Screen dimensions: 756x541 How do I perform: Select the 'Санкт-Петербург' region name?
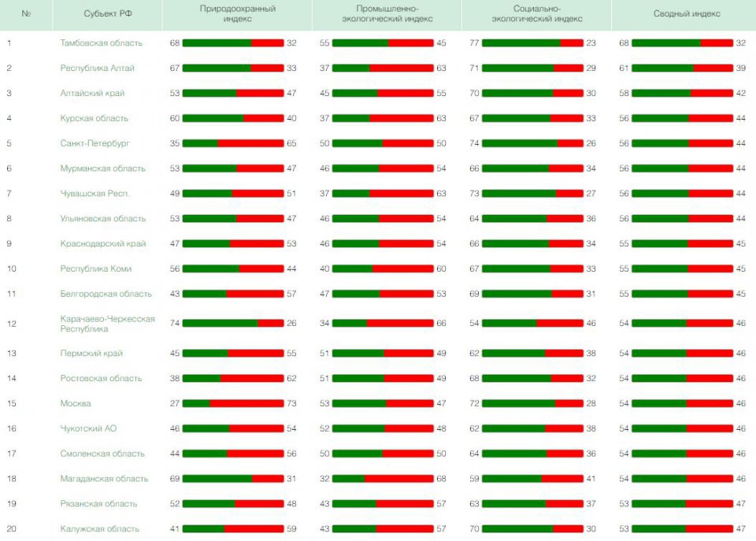tap(94, 143)
